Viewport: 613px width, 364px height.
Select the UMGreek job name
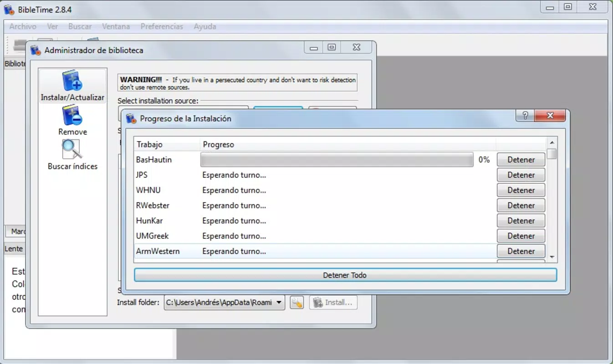tap(152, 236)
